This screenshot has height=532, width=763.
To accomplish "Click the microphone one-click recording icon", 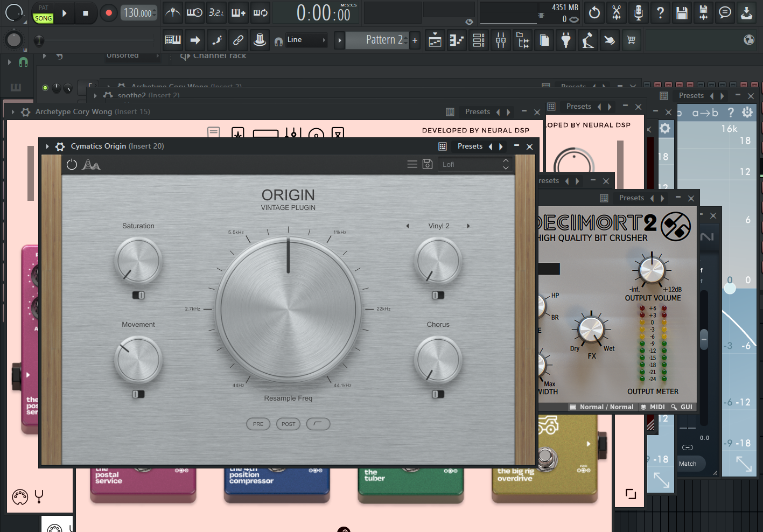I will (638, 12).
